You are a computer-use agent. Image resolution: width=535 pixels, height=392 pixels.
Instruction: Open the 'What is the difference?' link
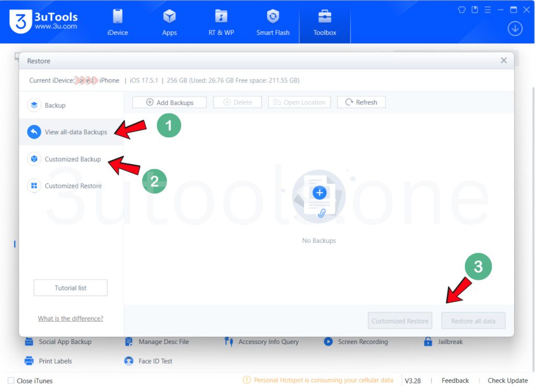(x=71, y=318)
